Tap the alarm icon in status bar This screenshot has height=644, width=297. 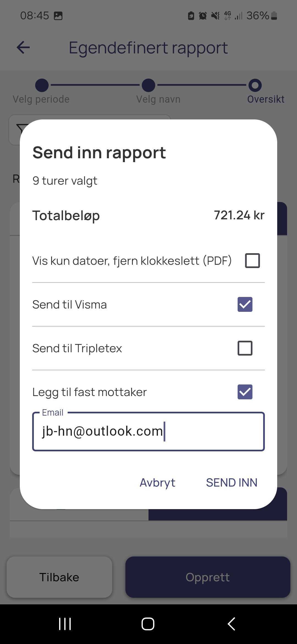pos(203,16)
